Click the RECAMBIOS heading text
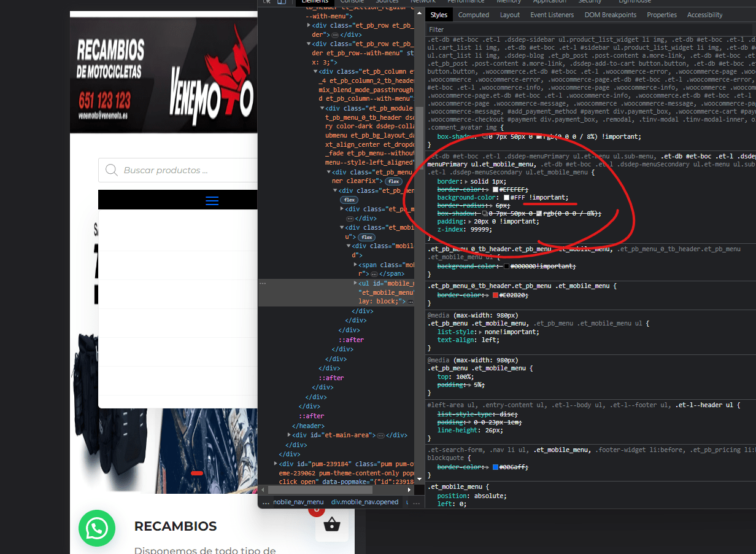 175,526
